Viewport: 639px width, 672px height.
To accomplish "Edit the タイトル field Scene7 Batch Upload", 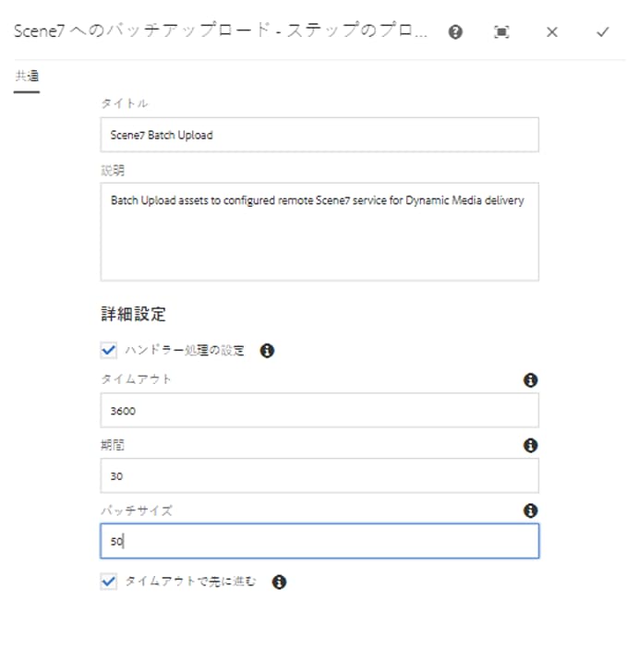I will point(319,135).
